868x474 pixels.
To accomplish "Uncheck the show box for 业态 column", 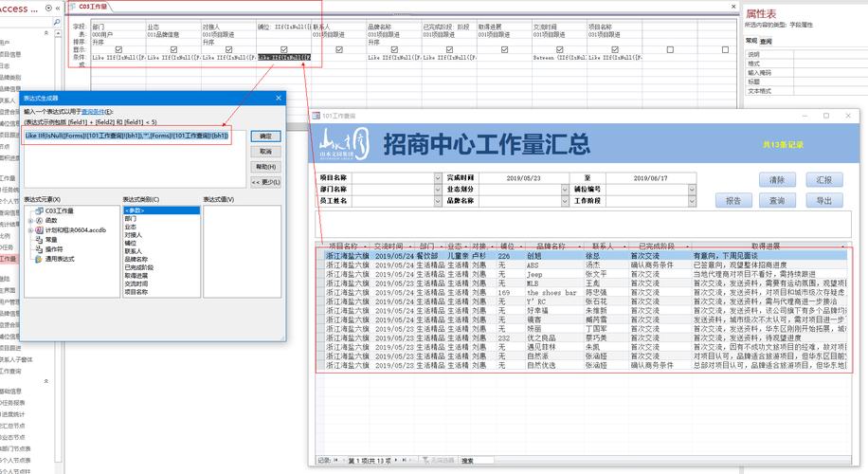I will click(x=173, y=50).
